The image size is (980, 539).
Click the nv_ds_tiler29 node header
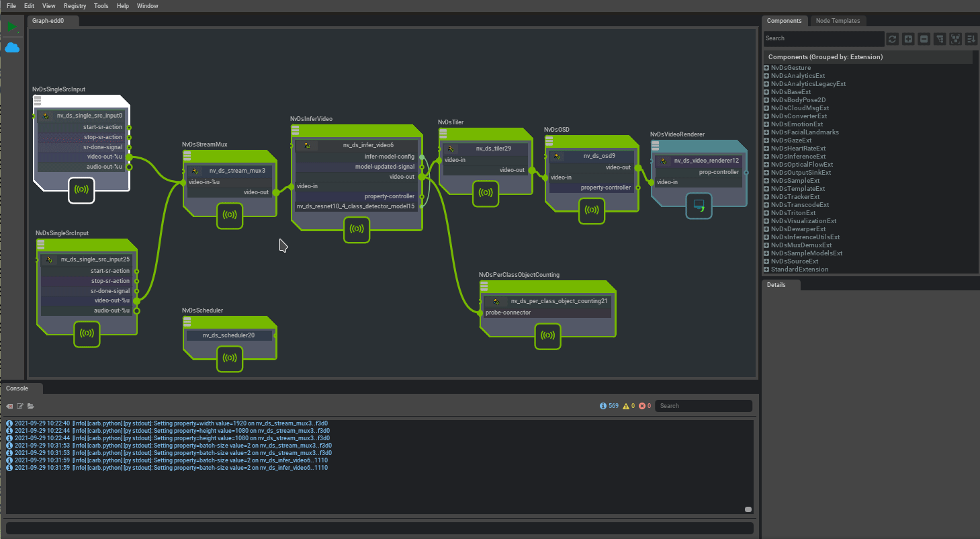484,149
